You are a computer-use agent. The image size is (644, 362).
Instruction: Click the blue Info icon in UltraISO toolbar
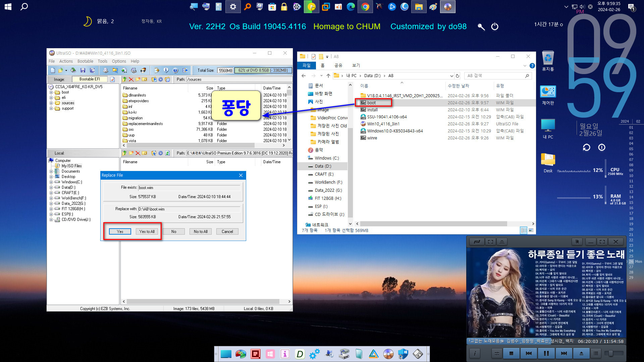166,70
